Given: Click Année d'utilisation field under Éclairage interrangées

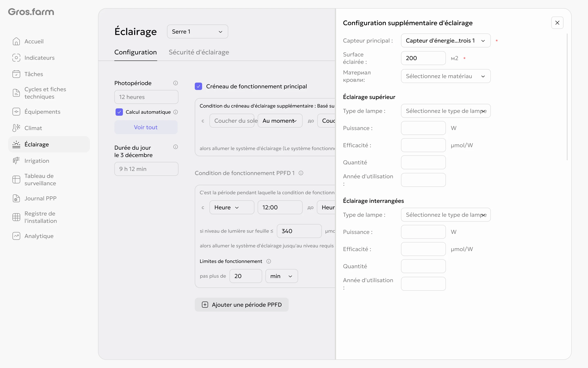Looking at the screenshot, I should click(423, 284).
